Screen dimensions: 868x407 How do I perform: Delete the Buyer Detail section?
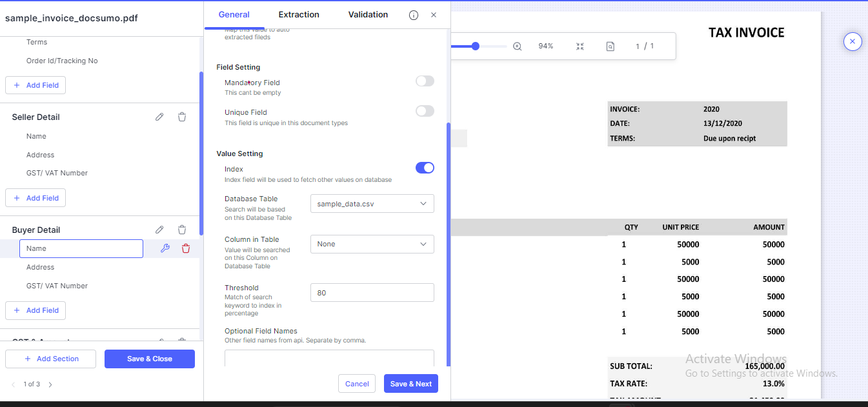point(182,230)
